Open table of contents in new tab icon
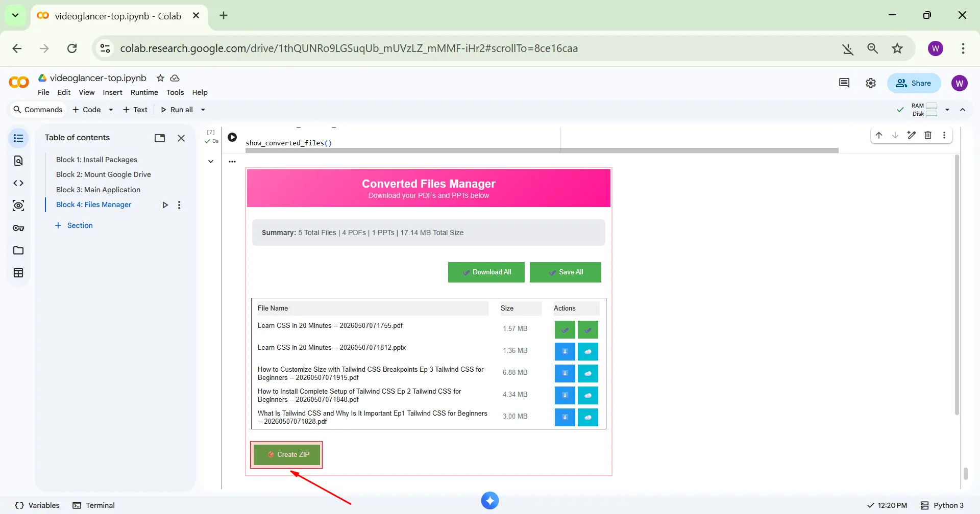Viewport: 980px width, 514px height. tap(160, 138)
